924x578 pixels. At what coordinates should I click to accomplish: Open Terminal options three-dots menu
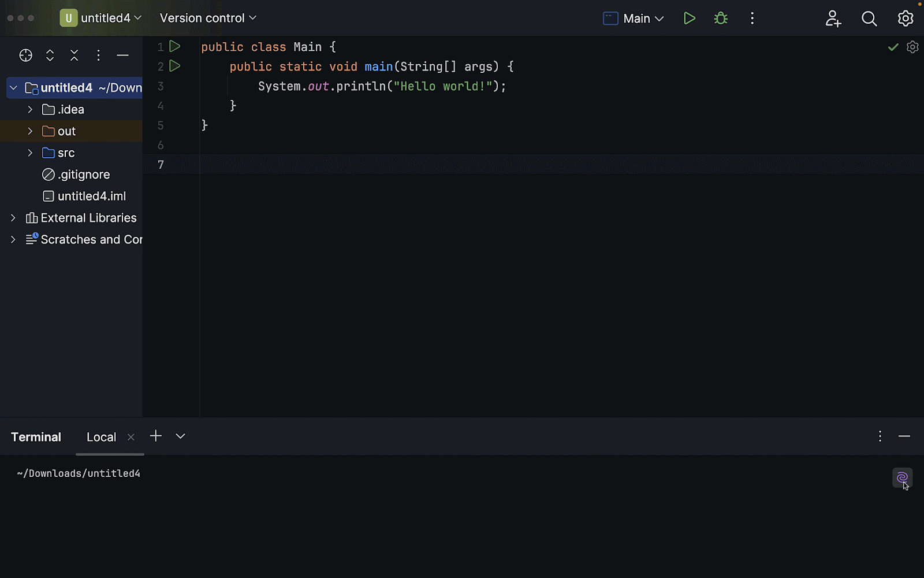point(880,436)
